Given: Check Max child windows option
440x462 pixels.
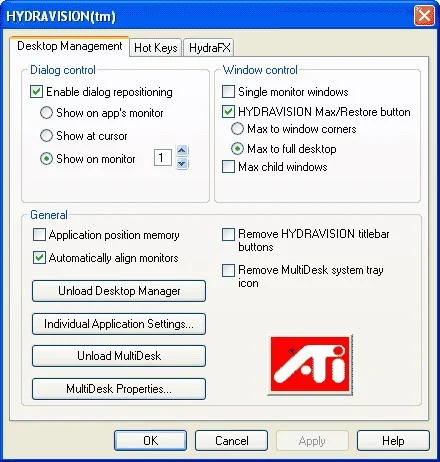Looking at the screenshot, I should (x=228, y=167).
